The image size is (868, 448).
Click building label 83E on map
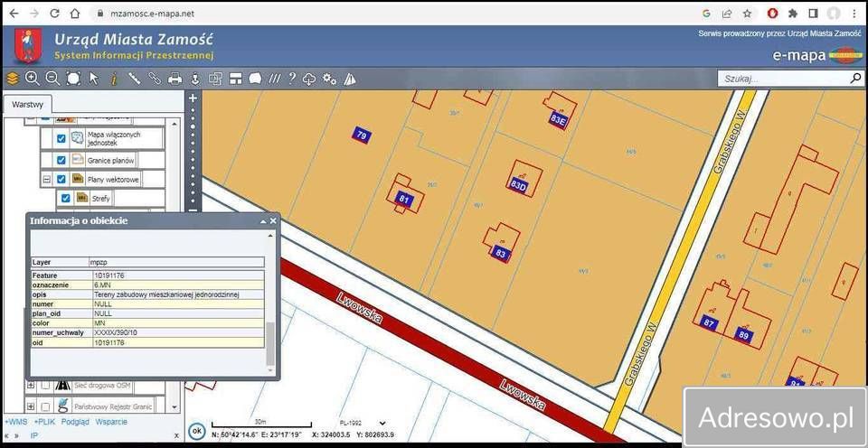(558, 120)
